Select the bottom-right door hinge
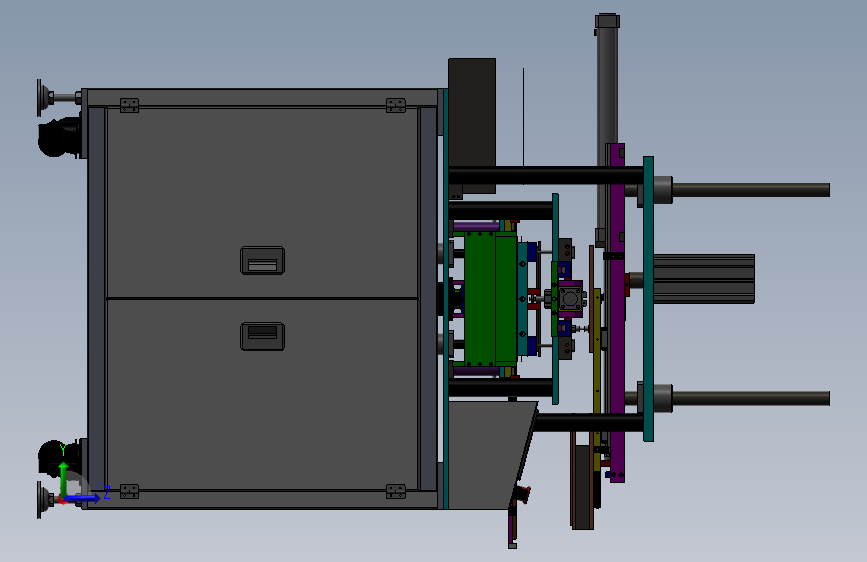 pos(396,491)
